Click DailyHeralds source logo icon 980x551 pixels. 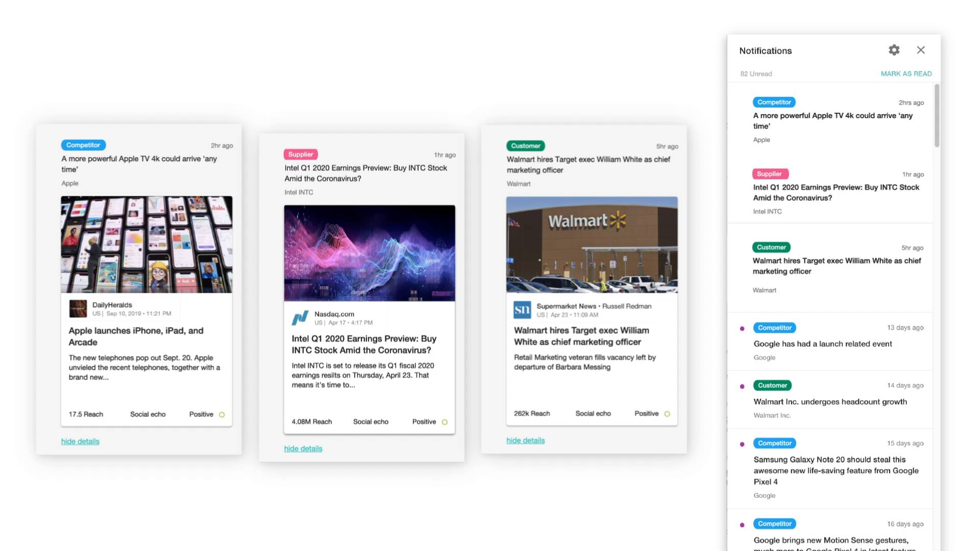78,309
